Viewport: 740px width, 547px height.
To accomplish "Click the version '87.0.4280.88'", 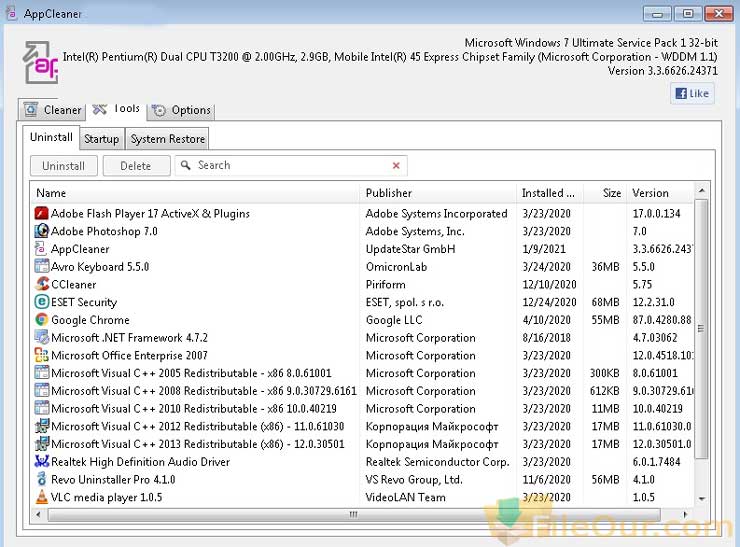I will coord(662,320).
